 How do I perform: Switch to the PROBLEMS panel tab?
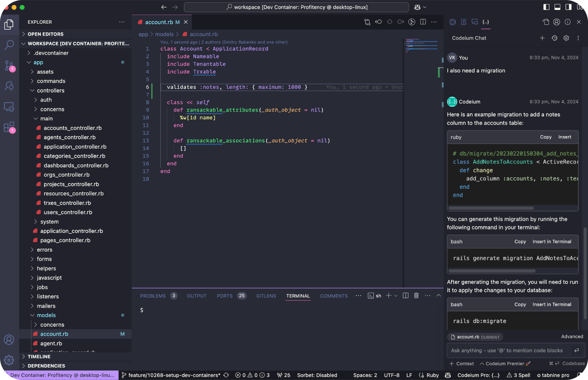[x=153, y=296]
